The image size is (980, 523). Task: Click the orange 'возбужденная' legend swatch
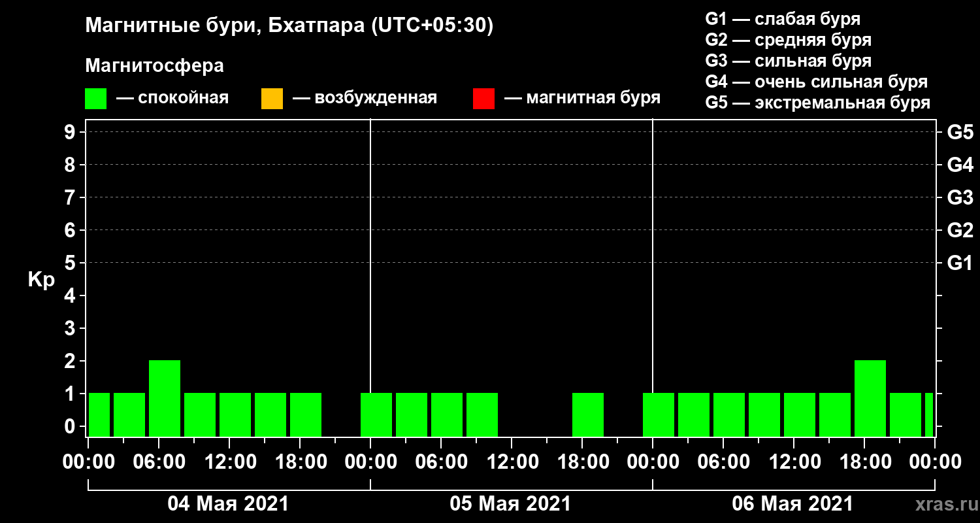point(272,99)
